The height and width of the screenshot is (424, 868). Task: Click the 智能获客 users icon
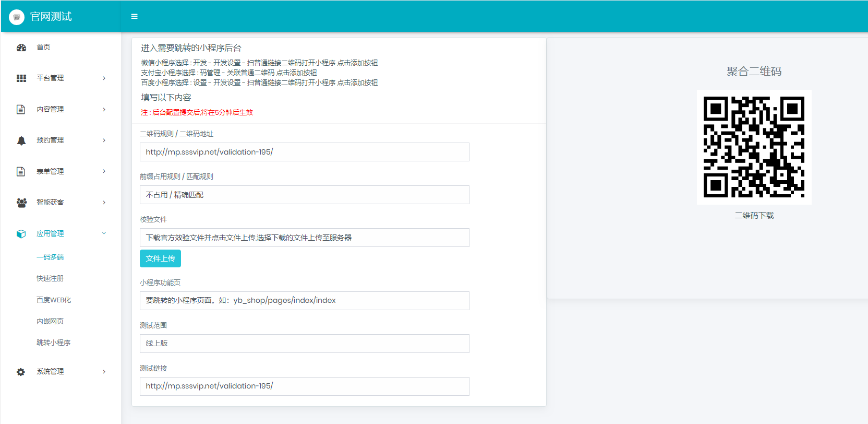[x=21, y=203]
